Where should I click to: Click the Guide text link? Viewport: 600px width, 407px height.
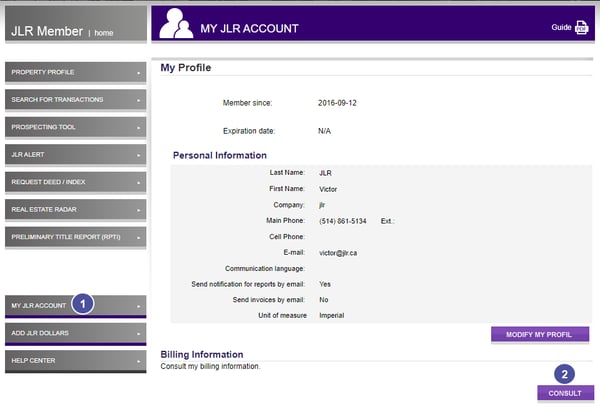pyautogui.click(x=561, y=27)
